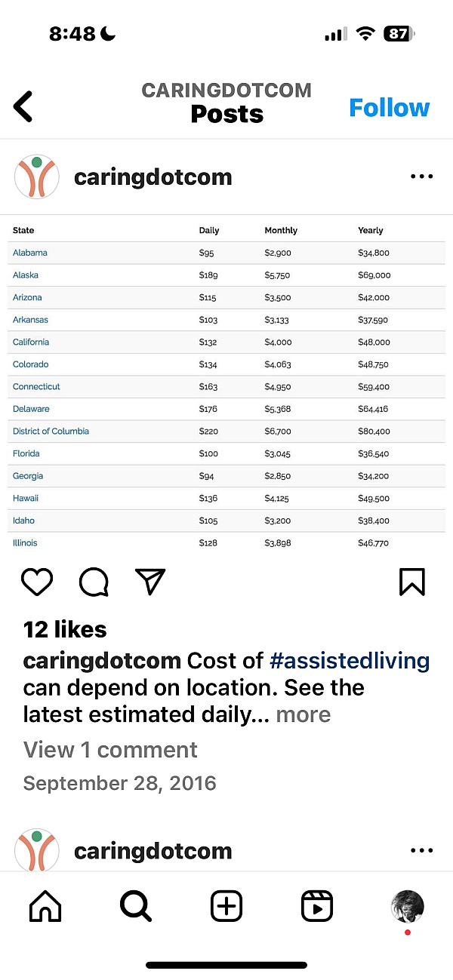Open "View 1 comment" link

[x=110, y=750]
